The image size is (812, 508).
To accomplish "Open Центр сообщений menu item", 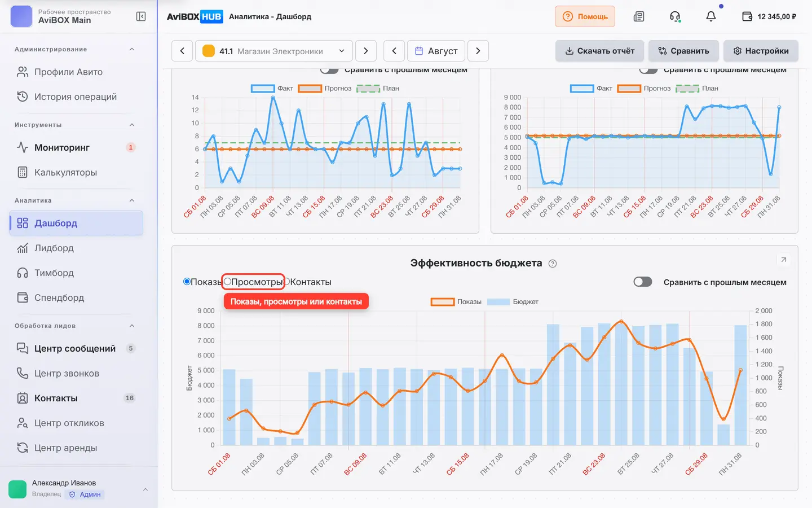I will click(x=76, y=348).
